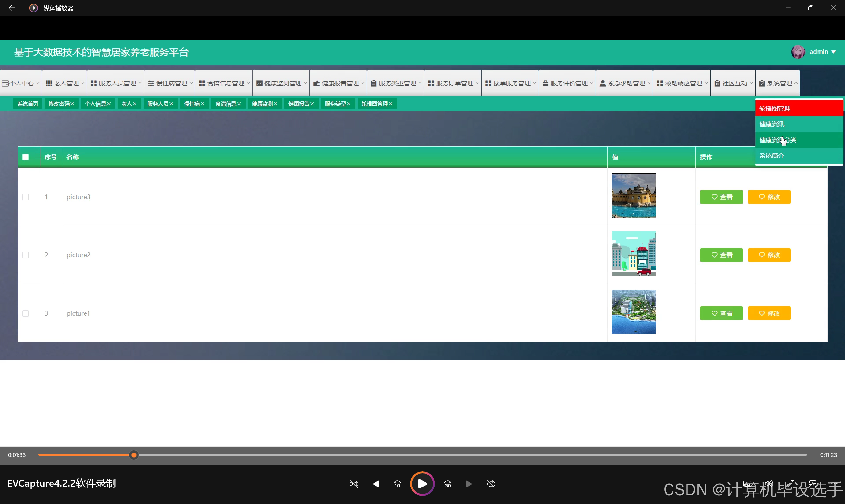
Task: Choose 健康资讯 from system menu
Action: pyautogui.click(x=772, y=124)
